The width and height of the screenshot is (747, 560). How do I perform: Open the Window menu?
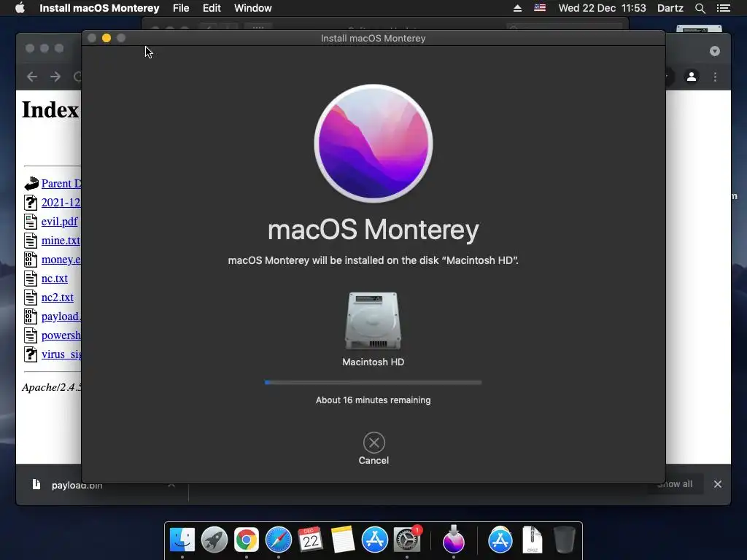(x=253, y=8)
